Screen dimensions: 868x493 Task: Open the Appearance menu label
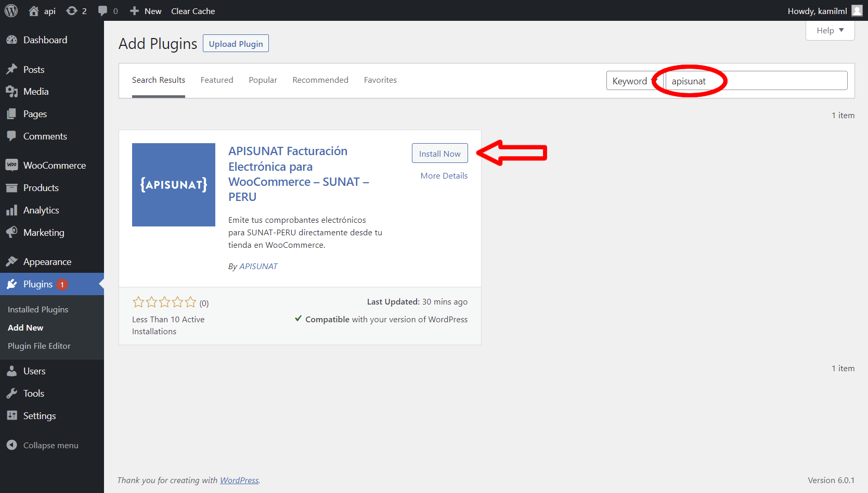47,262
